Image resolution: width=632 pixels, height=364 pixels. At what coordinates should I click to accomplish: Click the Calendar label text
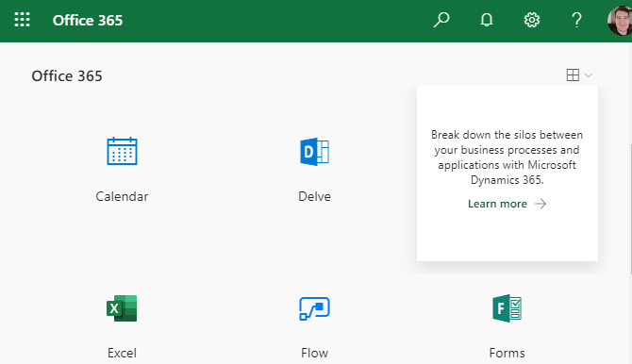pyautogui.click(x=122, y=196)
